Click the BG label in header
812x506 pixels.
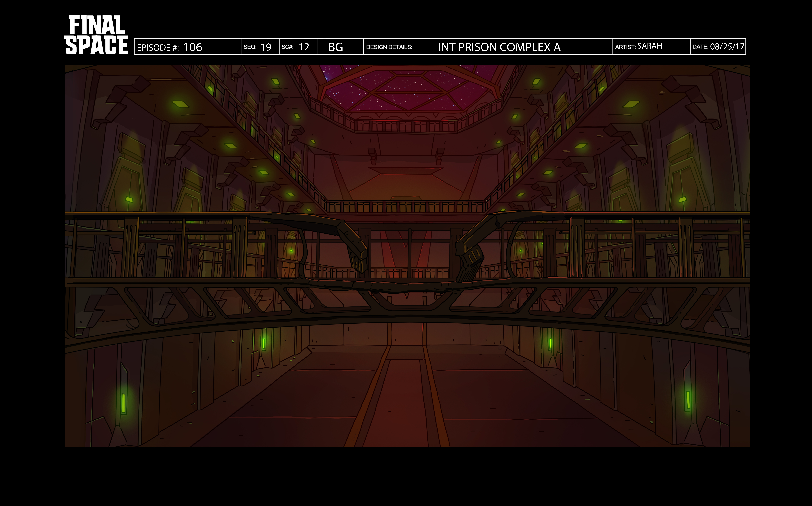coord(336,47)
